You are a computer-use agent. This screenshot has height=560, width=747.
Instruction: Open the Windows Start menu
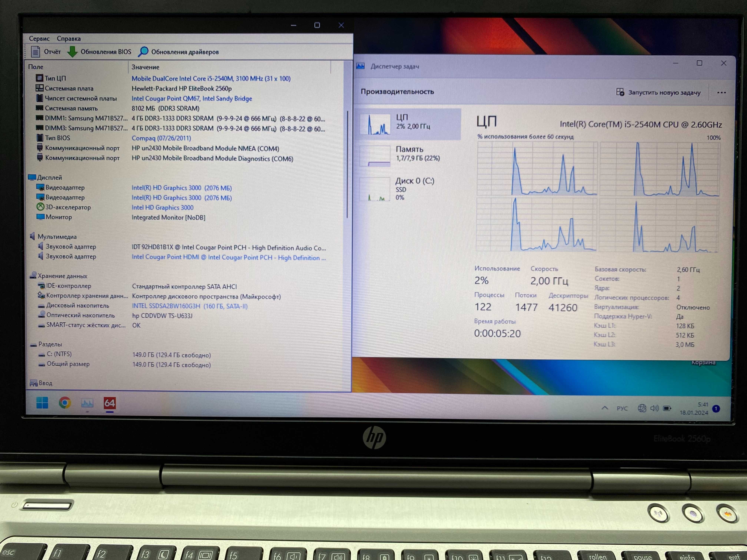point(42,402)
